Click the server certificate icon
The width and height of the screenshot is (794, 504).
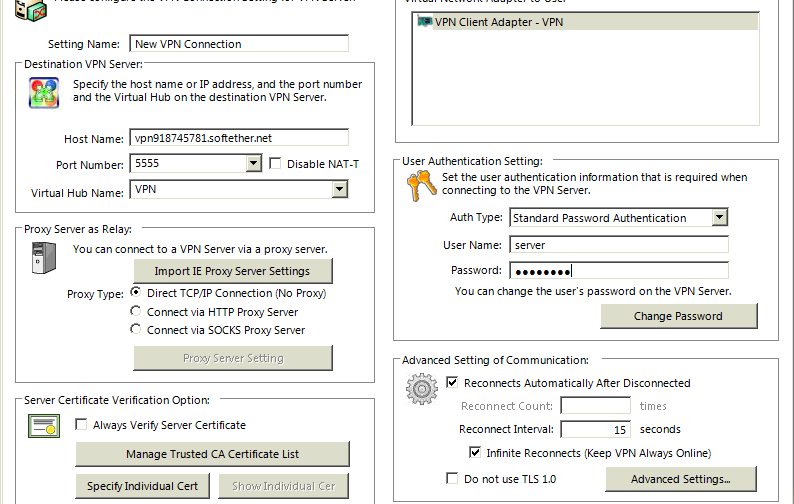44,426
